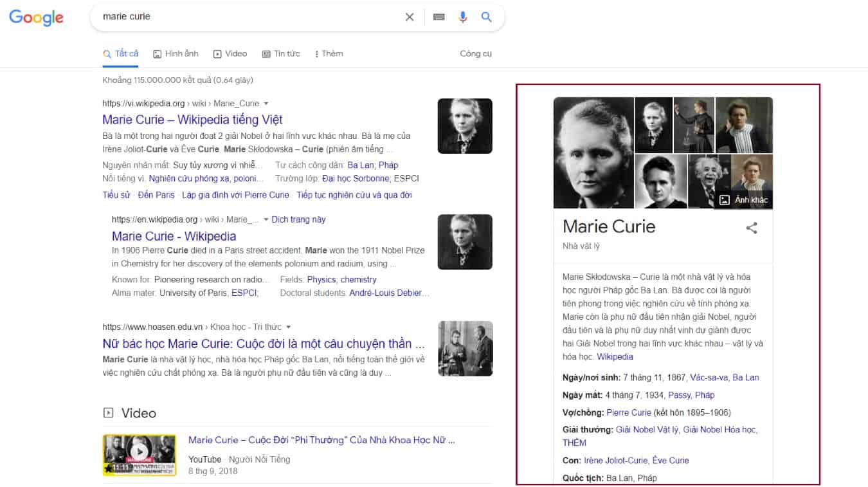Switch to the Video tab
868x487 pixels.
click(x=230, y=54)
